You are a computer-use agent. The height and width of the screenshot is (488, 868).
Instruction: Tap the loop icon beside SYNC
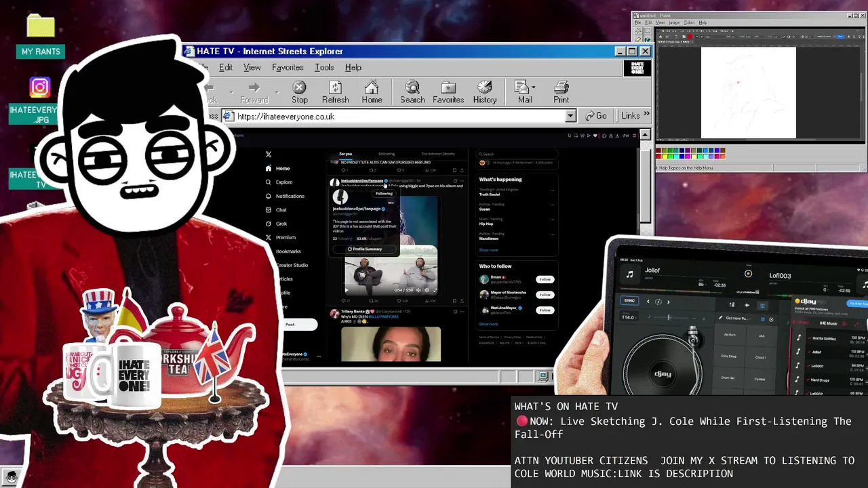(x=658, y=302)
